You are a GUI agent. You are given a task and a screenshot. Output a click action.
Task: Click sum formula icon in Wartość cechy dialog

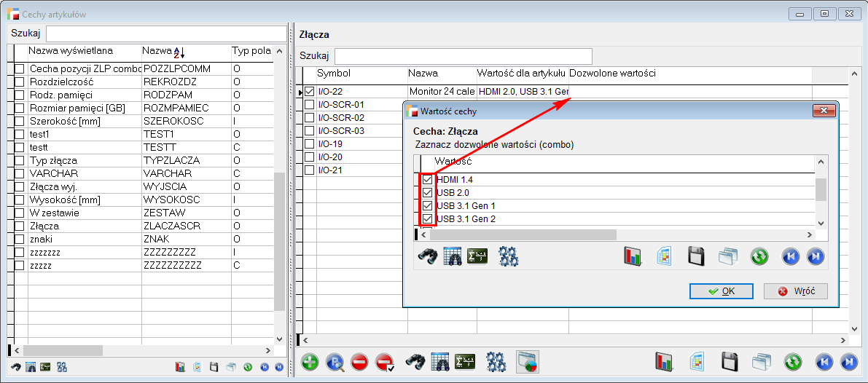(477, 256)
